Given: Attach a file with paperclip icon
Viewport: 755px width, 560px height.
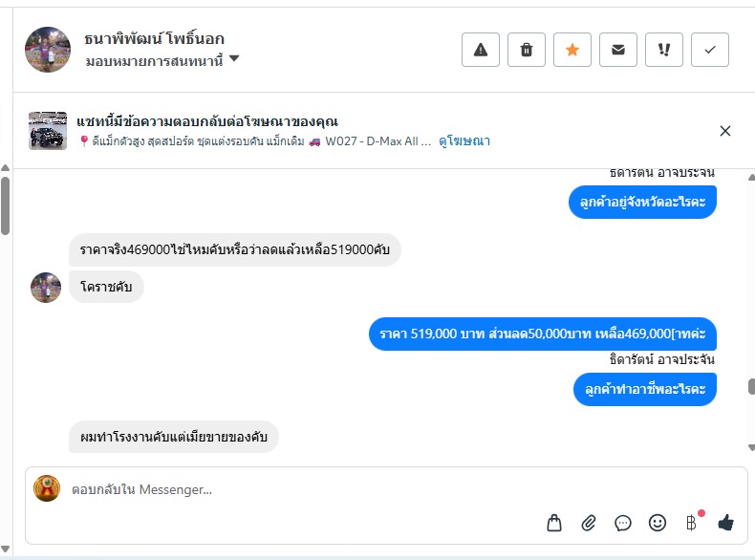Looking at the screenshot, I should tap(589, 523).
